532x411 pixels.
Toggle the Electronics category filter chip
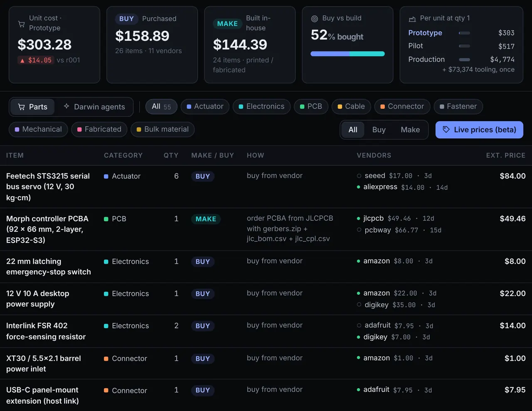click(261, 107)
